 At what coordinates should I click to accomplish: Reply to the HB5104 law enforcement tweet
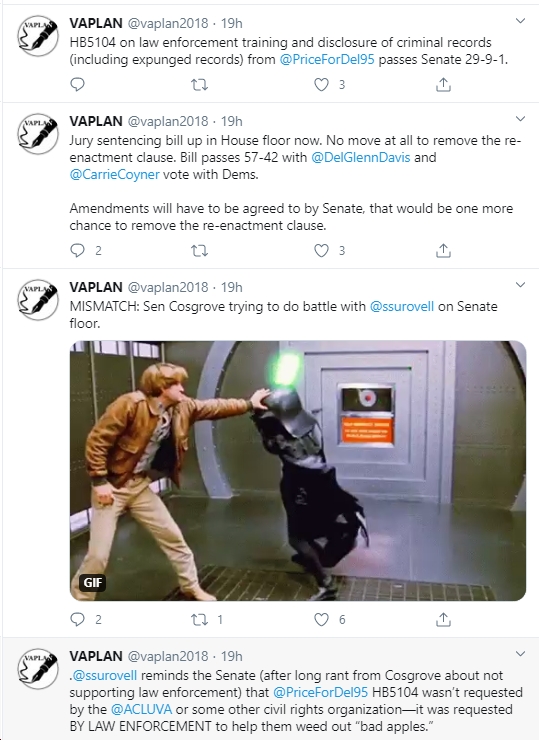click(77, 84)
